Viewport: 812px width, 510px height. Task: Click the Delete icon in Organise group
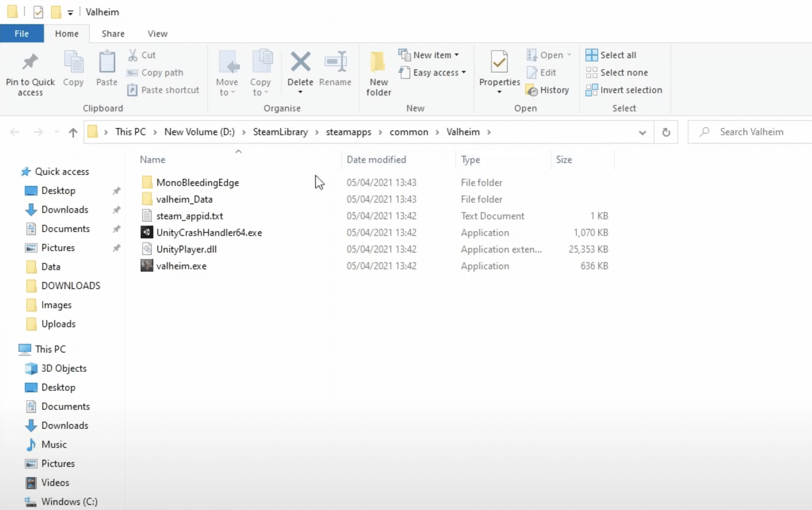pos(300,62)
